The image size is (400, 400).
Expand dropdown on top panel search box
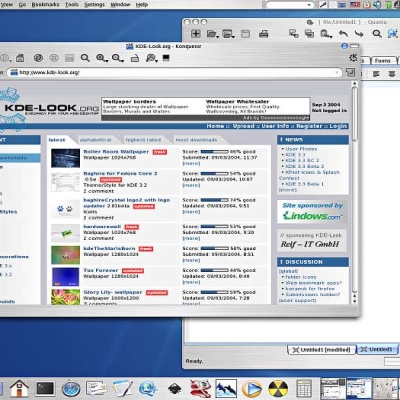(x=310, y=5)
